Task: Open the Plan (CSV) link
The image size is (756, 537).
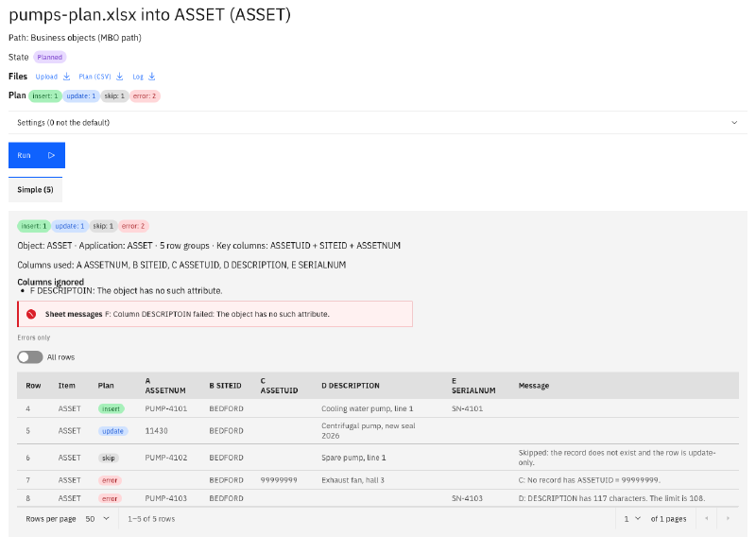Action: [95, 77]
